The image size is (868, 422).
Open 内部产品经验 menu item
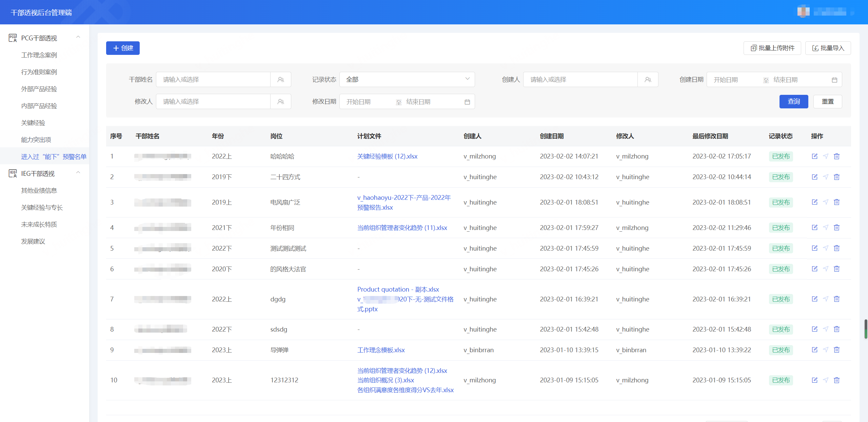[x=39, y=106]
